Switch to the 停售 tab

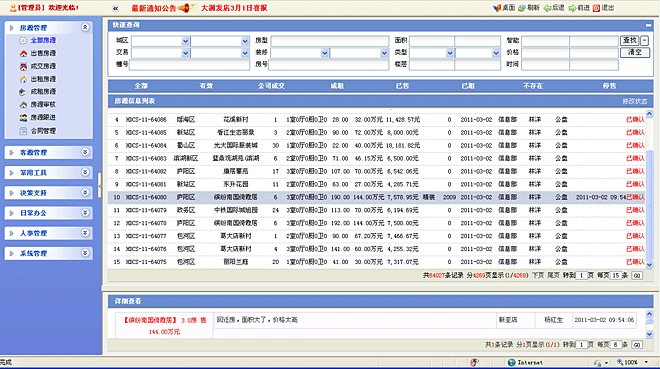tap(609, 86)
